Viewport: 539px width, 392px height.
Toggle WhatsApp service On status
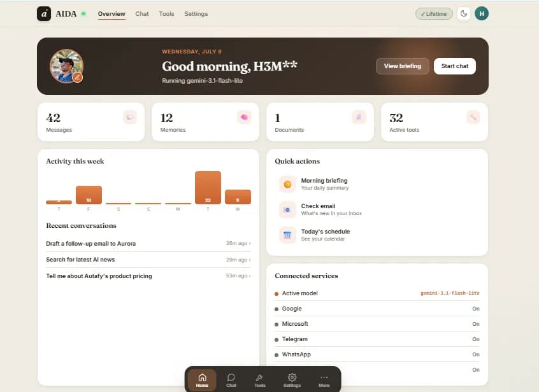(476, 354)
